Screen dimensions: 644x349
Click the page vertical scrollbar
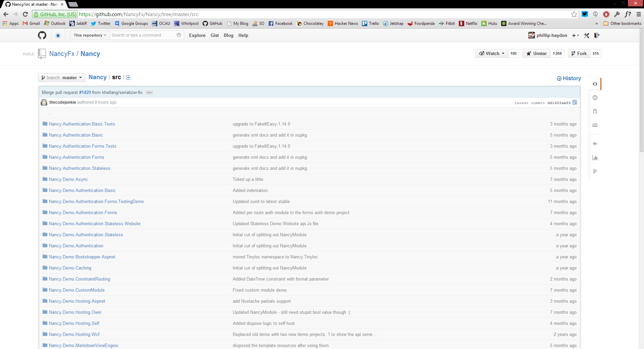pos(641,91)
